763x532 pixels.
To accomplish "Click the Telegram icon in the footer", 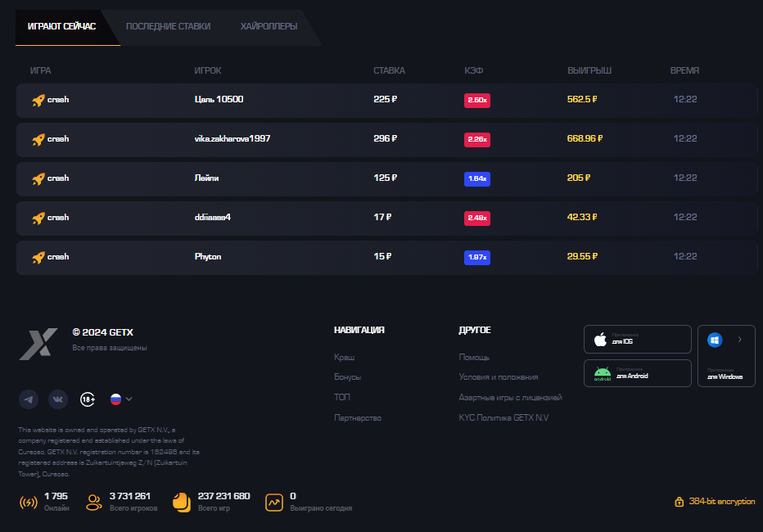I will tap(29, 399).
